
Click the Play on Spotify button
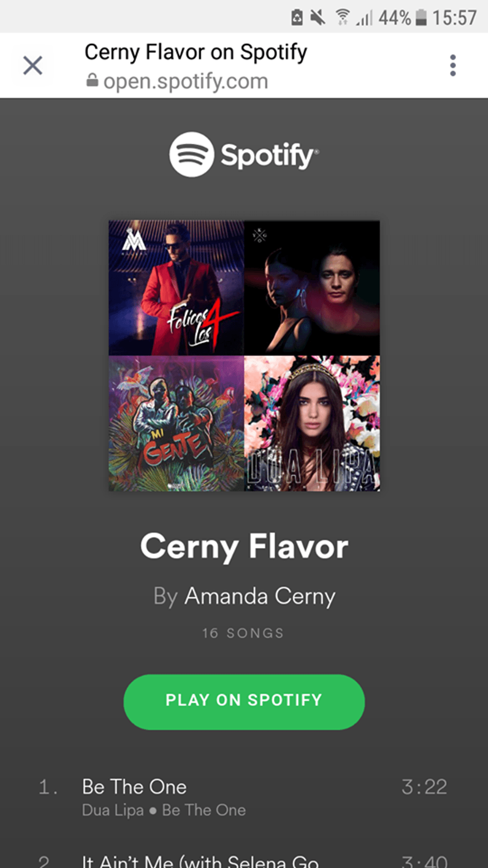(244, 702)
